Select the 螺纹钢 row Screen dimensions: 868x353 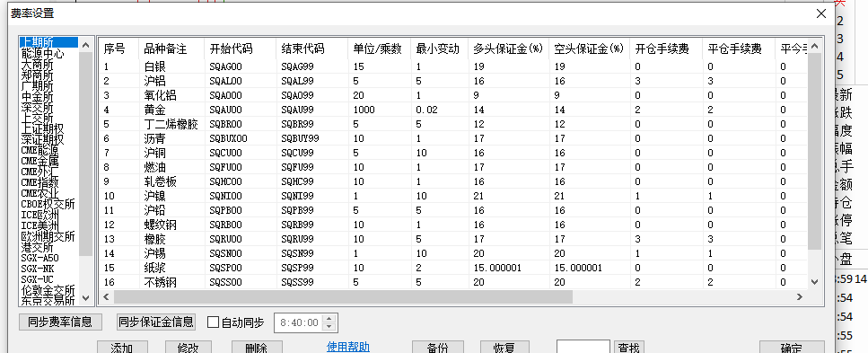coord(452,225)
